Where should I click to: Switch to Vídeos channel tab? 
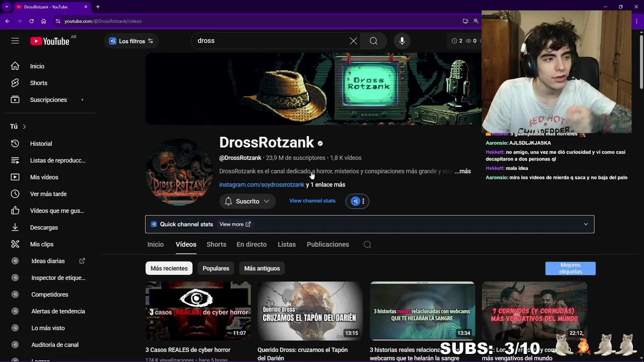click(x=186, y=244)
